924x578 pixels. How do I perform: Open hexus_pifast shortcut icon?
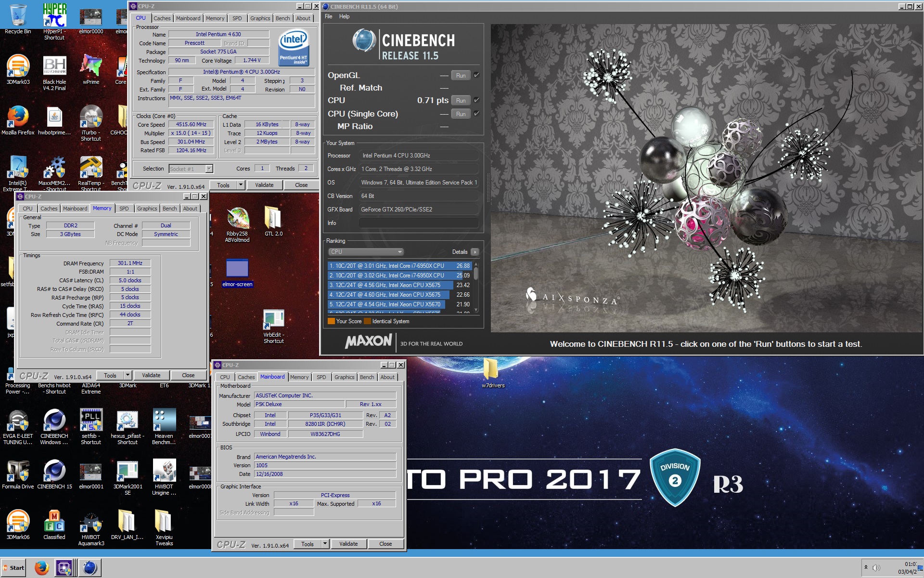click(x=128, y=427)
